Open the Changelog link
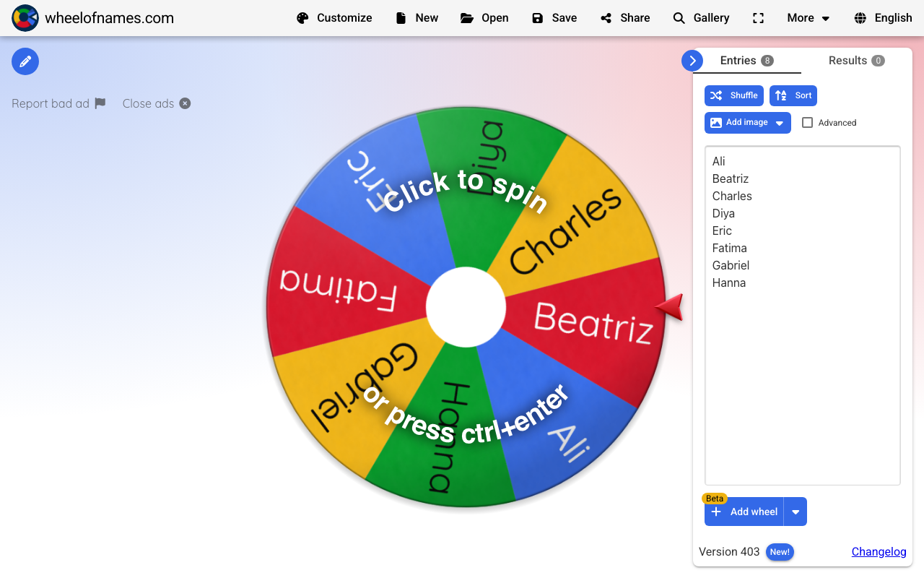Image resolution: width=924 pixels, height=578 pixels. (x=879, y=551)
